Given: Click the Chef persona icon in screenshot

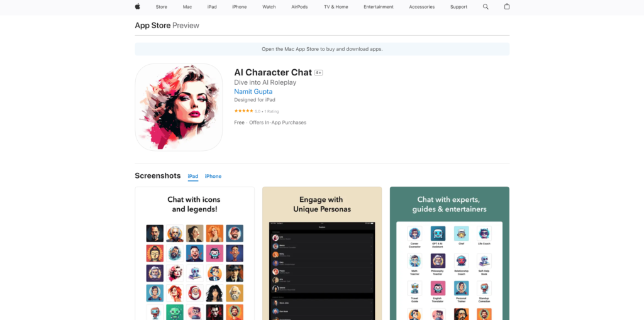Looking at the screenshot, I should click(x=461, y=234).
